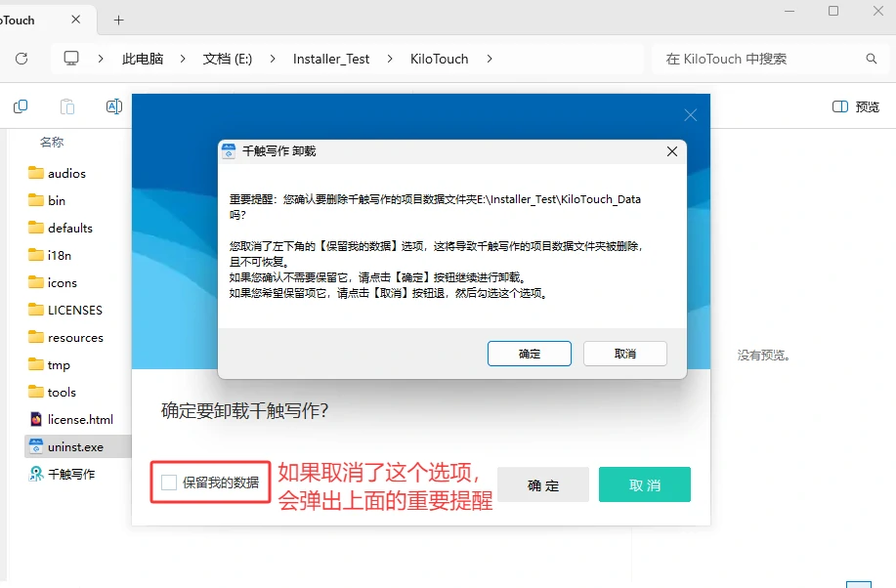Open a new Explorer tab with plus
The width and height of the screenshot is (896, 588).
point(119,20)
